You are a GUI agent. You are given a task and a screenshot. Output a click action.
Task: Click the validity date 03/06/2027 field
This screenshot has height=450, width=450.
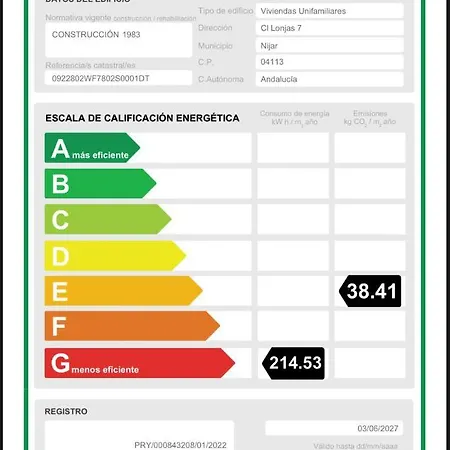click(334, 428)
